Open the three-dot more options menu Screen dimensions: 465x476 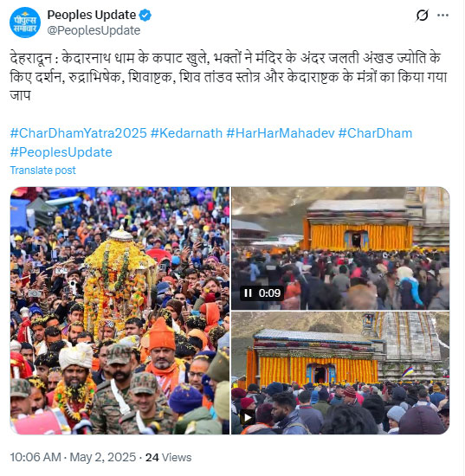click(442, 16)
